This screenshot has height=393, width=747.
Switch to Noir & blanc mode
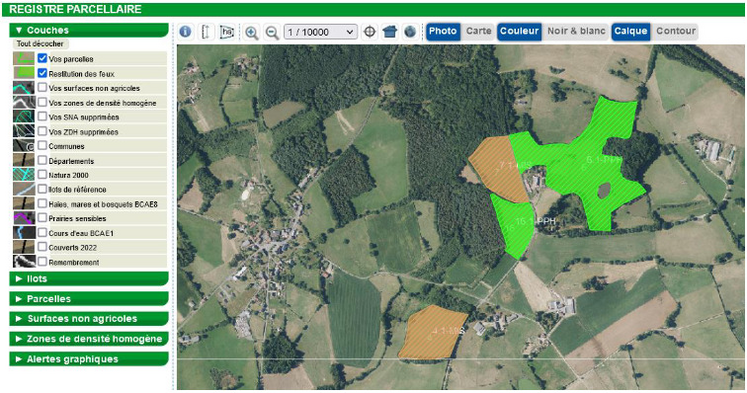pos(576,31)
